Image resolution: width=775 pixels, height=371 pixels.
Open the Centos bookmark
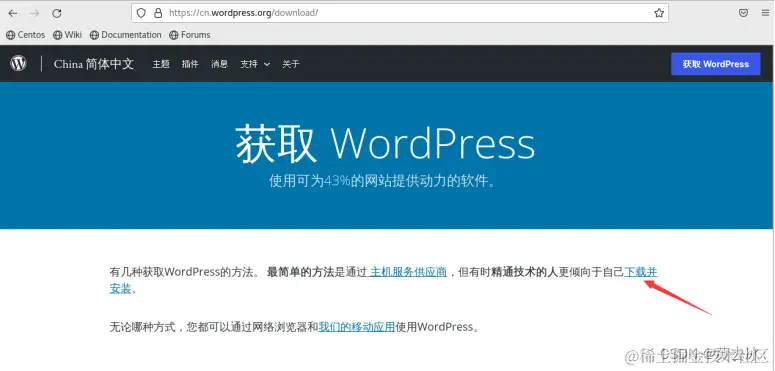(25, 35)
